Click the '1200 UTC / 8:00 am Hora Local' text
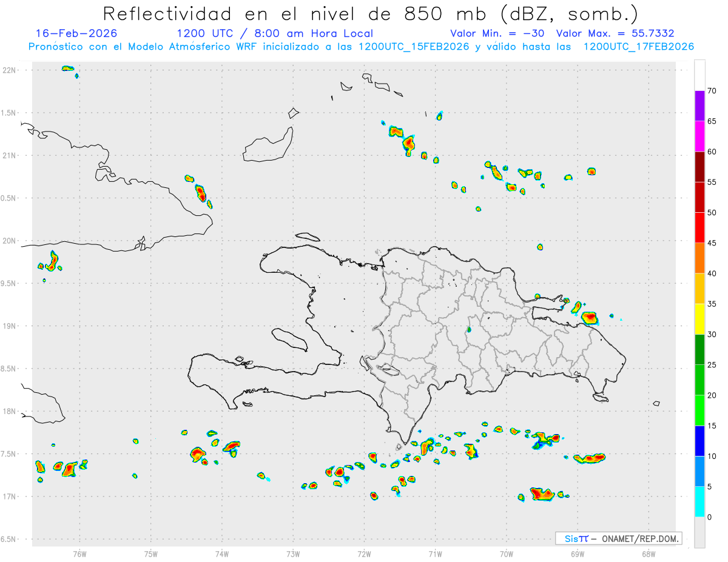The width and height of the screenshot is (728, 562). (x=275, y=33)
